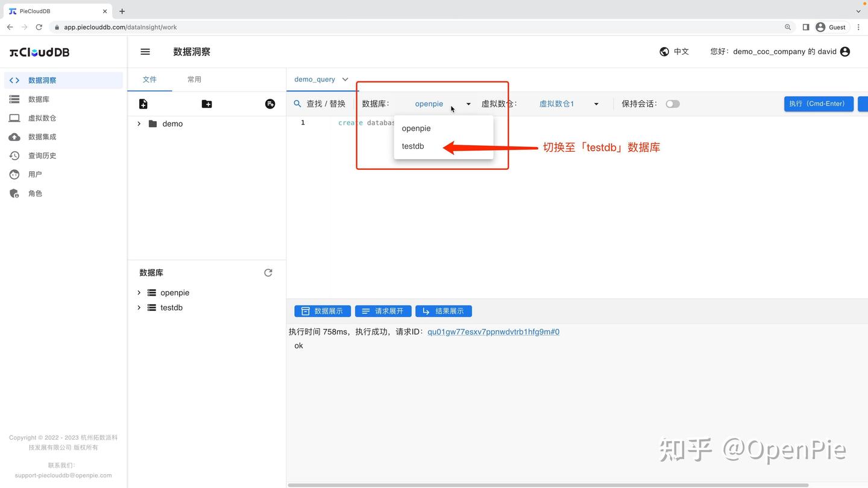Open the 虚拟数仓1 warehouse dropdown
868x488 pixels.
click(569, 104)
